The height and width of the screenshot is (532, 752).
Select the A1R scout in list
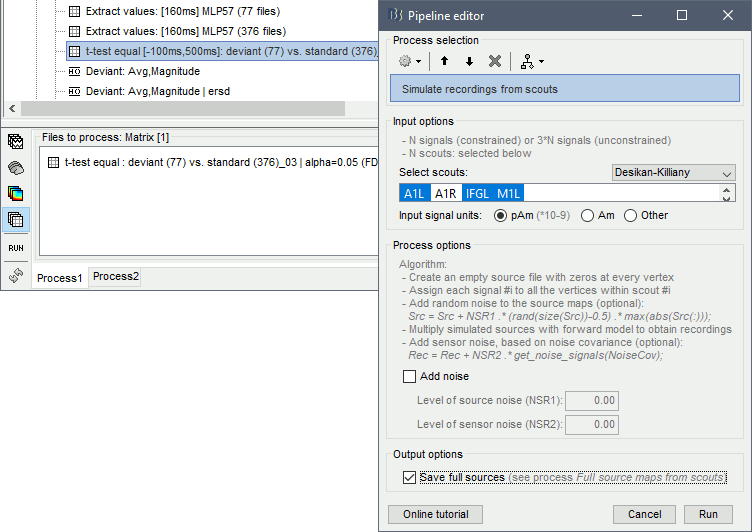coord(446,193)
